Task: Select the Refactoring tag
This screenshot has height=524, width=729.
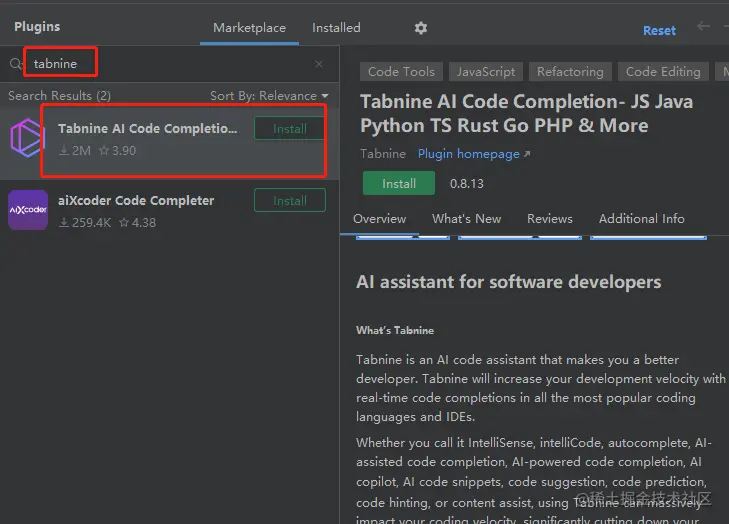Action: pyautogui.click(x=570, y=72)
